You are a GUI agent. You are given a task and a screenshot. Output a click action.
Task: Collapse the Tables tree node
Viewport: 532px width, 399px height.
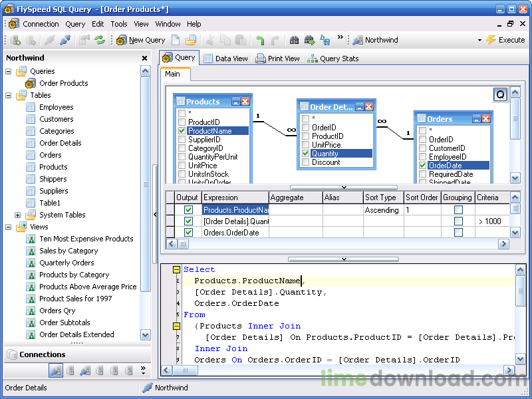click(x=9, y=95)
